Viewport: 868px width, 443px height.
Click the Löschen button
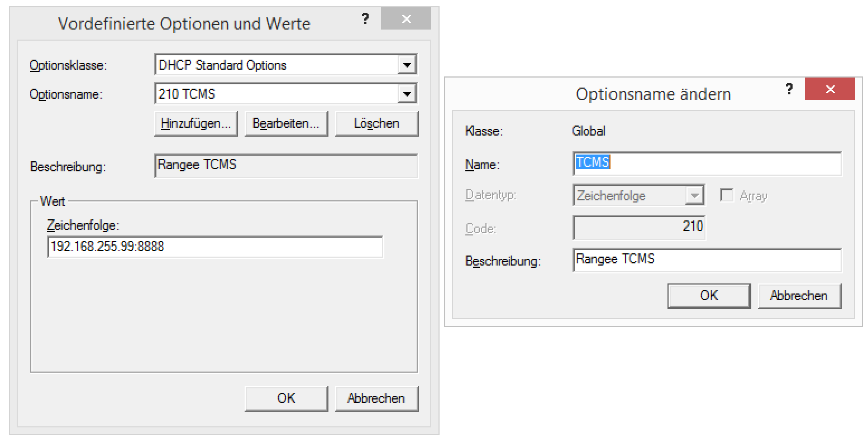(376, 123)
